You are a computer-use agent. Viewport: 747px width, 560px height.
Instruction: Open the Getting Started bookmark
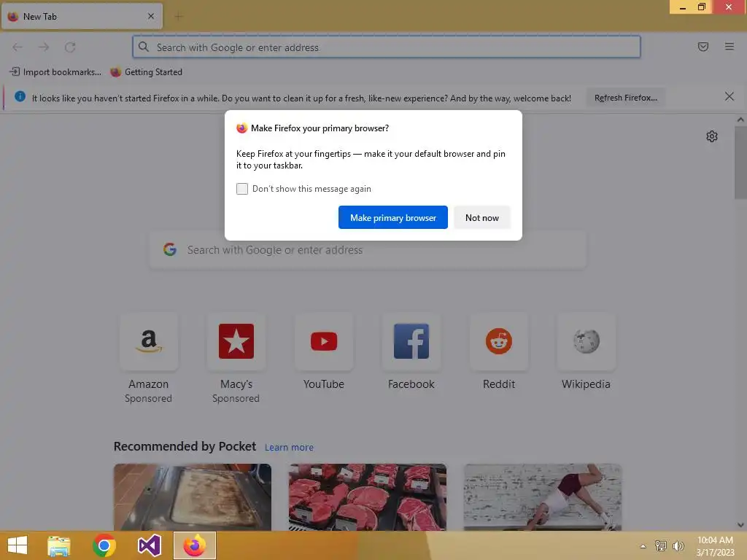click(x=146, y=72)
